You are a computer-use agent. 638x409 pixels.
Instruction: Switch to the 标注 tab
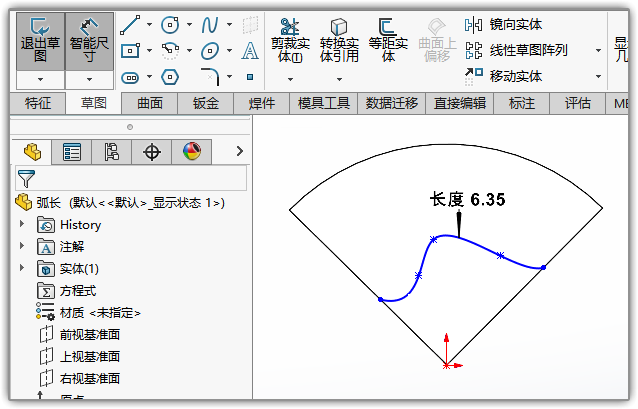coord(522,103)
